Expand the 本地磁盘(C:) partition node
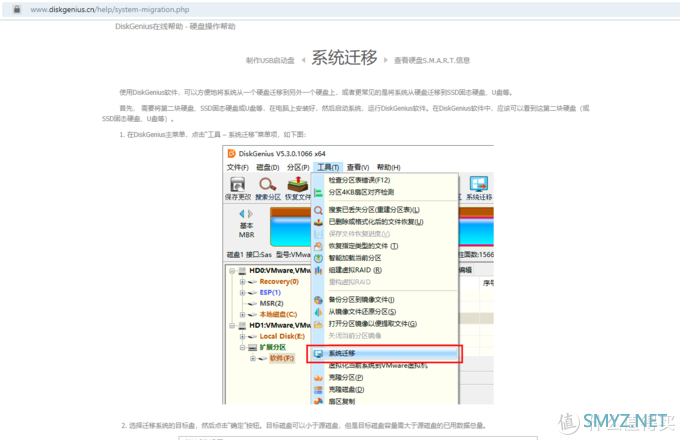 coord(242,315)
